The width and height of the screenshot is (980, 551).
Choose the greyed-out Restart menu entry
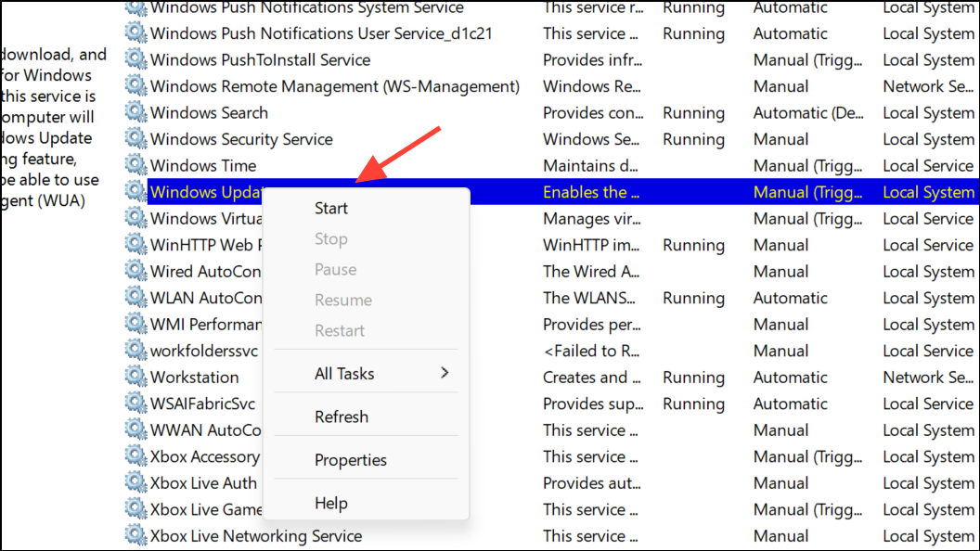(x=340, y=330)
